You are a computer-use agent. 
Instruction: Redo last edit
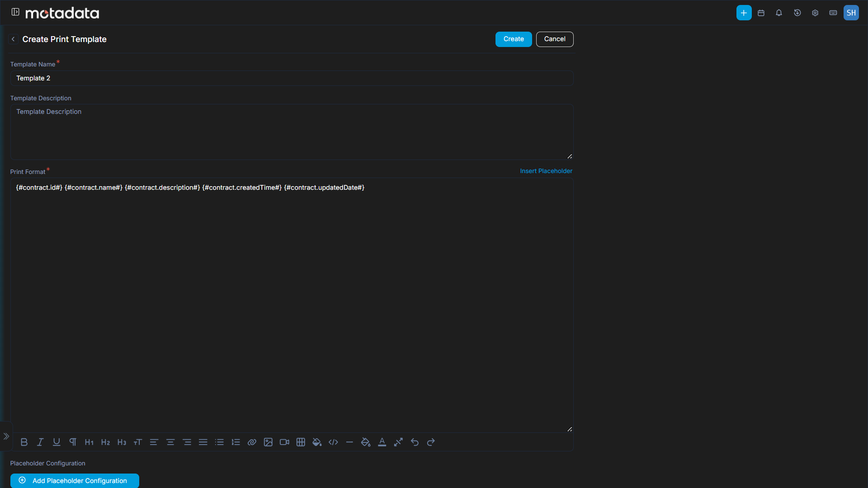point(431,442)
